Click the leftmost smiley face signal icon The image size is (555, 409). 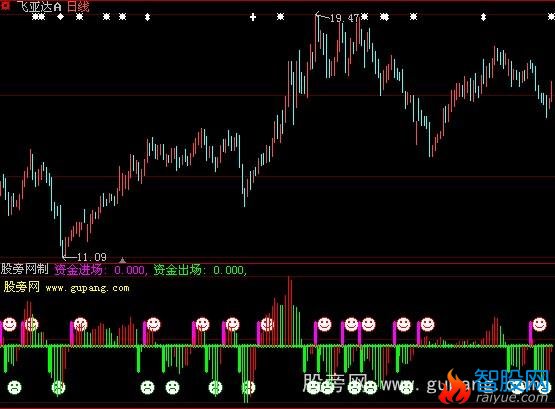click(x=10, y=324)
